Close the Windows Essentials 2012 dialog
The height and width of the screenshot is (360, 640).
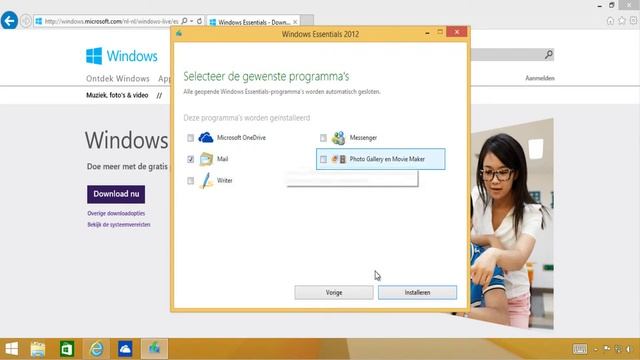pyautogui.click(x=456, y=32)
